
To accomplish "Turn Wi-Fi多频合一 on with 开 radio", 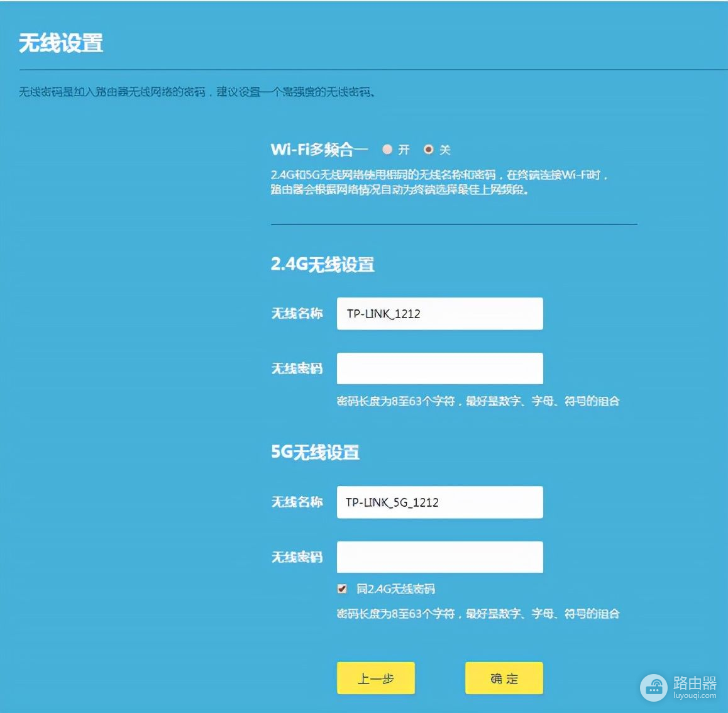I will (x=387, y=150).
